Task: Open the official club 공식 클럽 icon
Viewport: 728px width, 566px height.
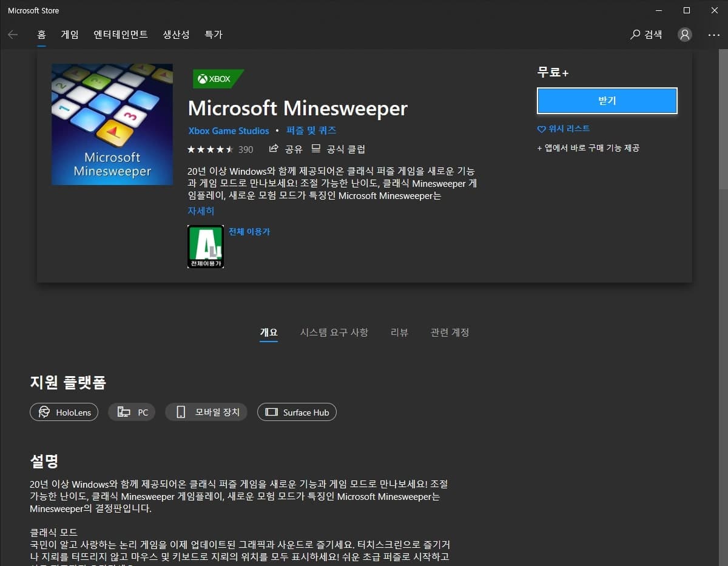Action: pos(315,149)
